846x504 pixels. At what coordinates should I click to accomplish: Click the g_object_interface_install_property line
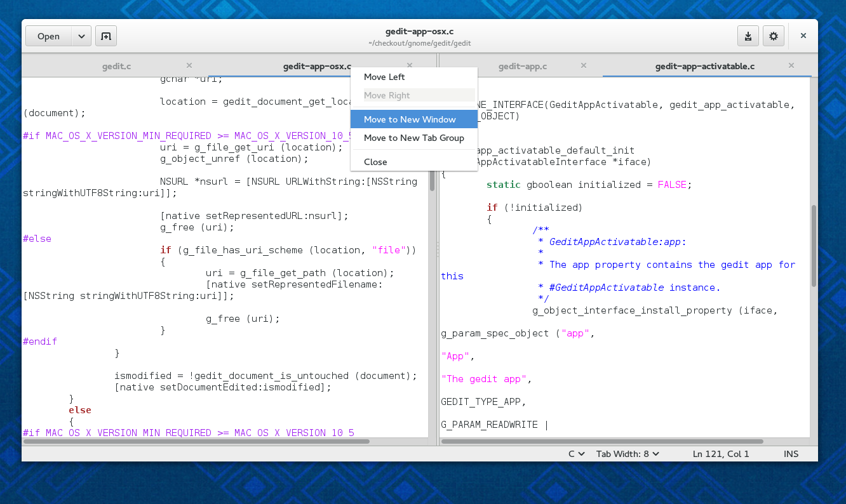(x=655, y=310)
